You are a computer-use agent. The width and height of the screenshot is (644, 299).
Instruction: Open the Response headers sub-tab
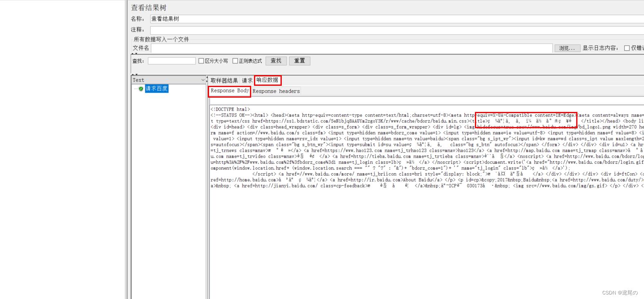tap(276, 91)
